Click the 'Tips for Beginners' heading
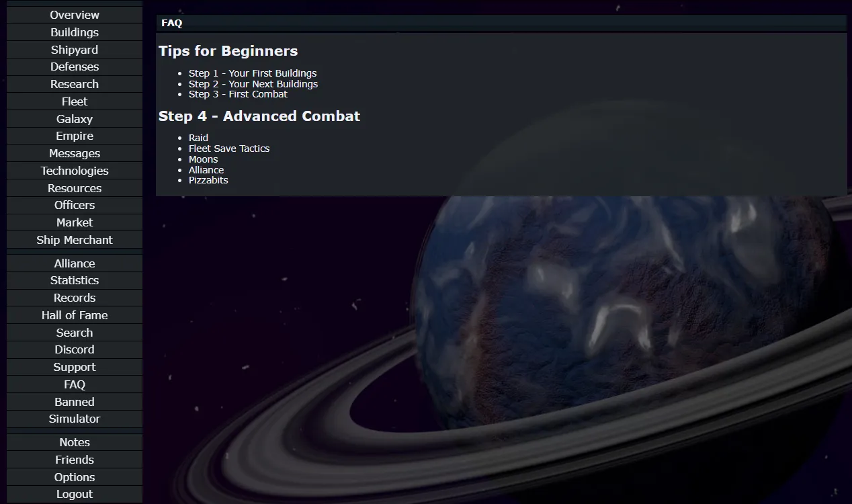This screenshot has width=852, height=504. point(228,51)
